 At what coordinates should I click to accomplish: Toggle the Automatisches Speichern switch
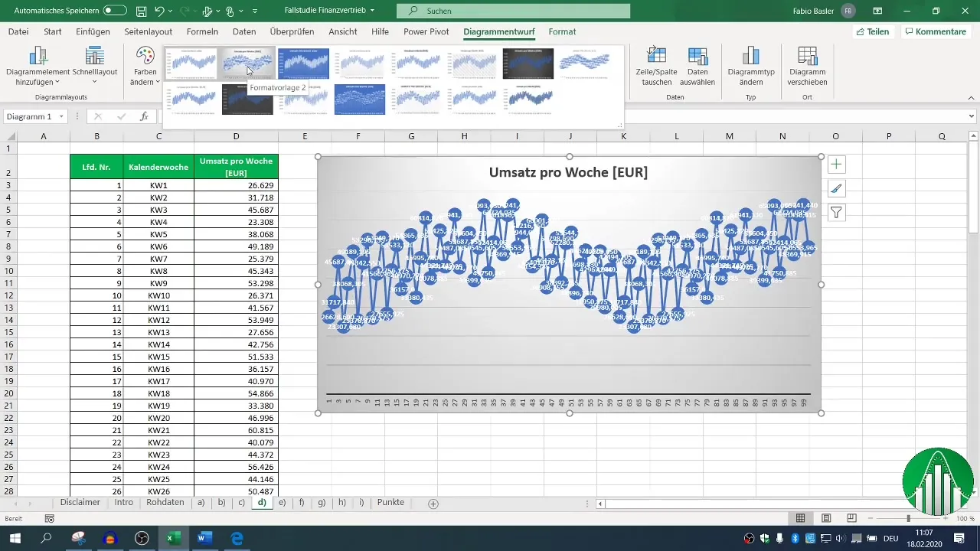[115, 11]
